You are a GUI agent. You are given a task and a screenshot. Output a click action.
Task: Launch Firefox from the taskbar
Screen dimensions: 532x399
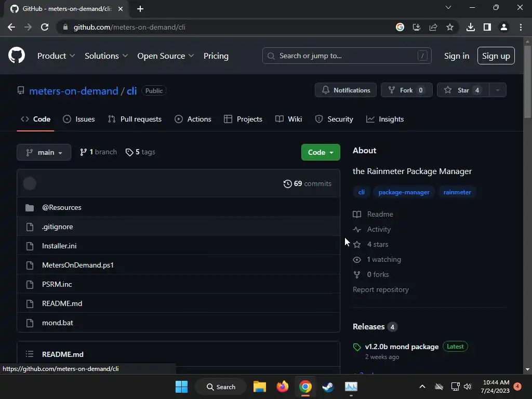pos(282,387)
